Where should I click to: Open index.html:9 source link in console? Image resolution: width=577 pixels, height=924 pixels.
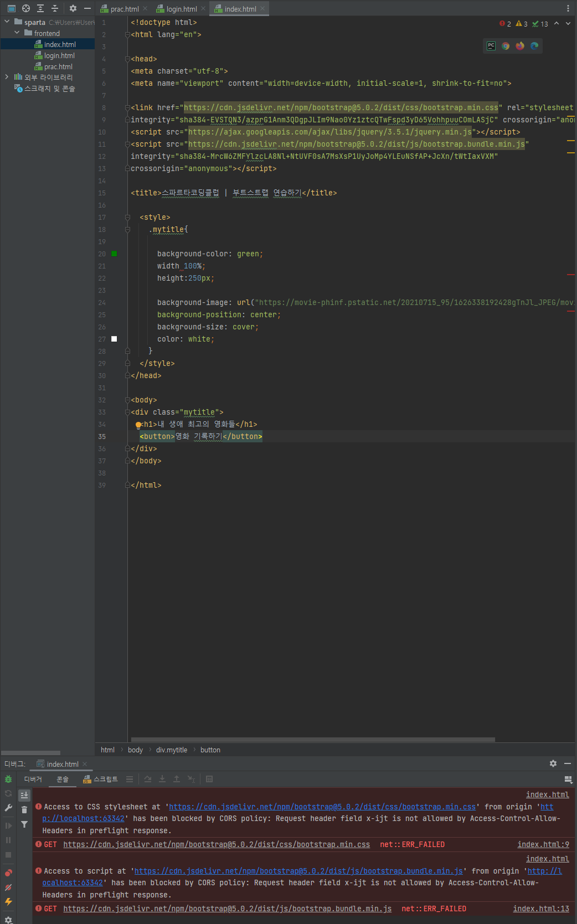(543, 844)
